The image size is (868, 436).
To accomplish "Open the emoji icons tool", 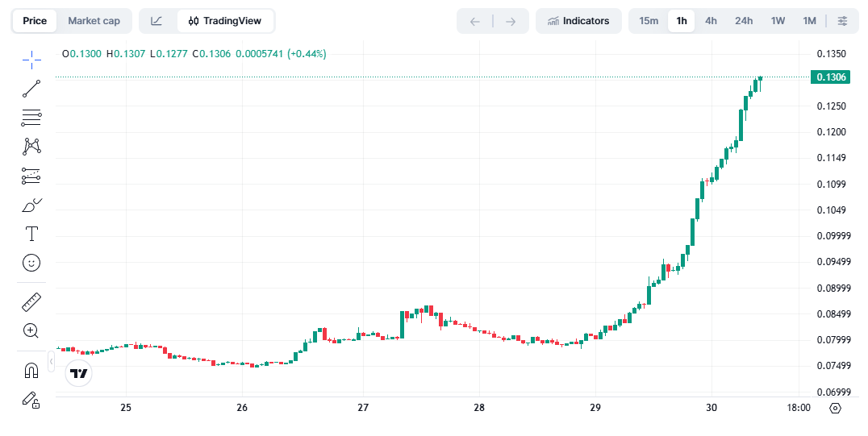I will (x=31, y=263).
